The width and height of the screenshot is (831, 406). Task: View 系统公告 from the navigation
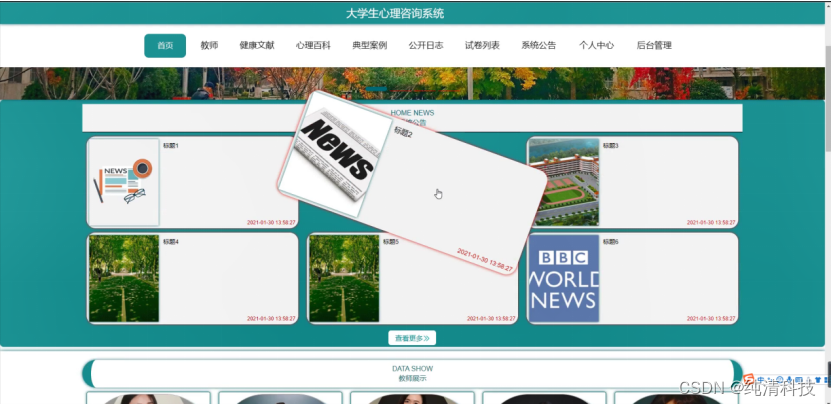click(538, 46)
